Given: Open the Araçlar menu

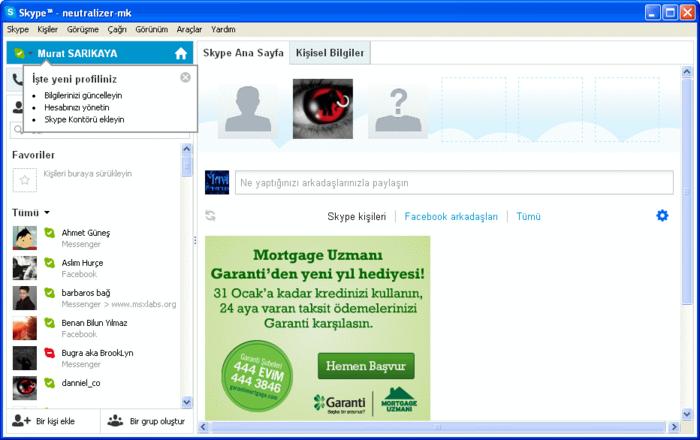Looking at the screenshot, I should pyautogui.click(x=190, y=29).
